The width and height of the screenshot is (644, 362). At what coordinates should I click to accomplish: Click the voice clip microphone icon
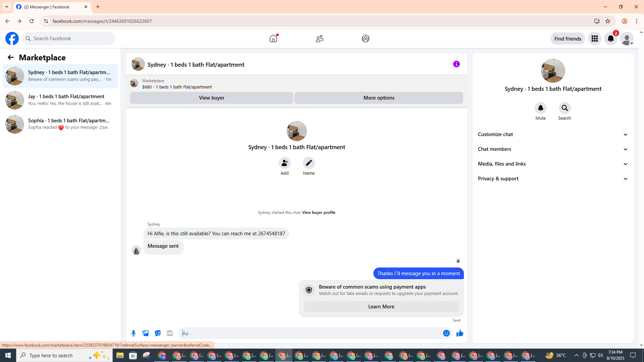133,333
